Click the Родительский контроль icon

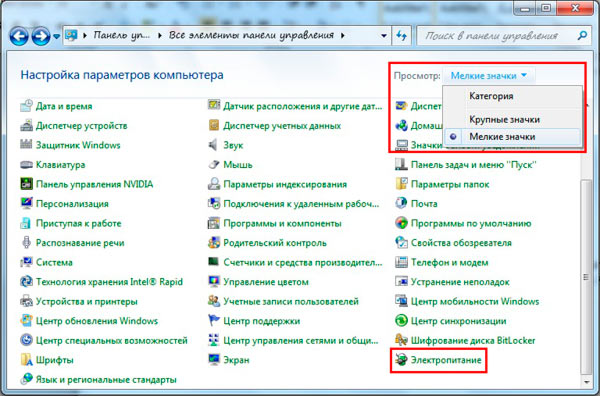(x=214, y=243)
